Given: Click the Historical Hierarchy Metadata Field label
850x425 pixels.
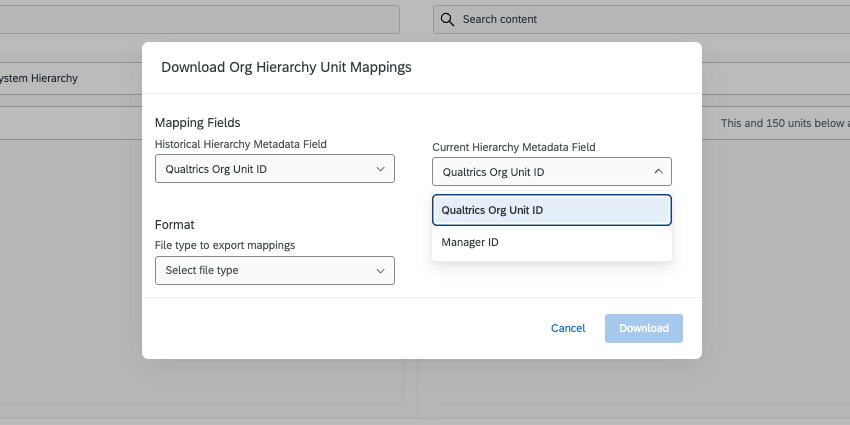Looking at the screenshot, I should click(241, 144).
